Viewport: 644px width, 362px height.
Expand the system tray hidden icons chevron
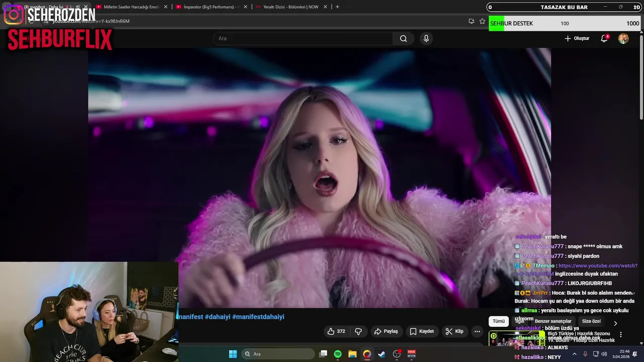[x=575, y=354]
